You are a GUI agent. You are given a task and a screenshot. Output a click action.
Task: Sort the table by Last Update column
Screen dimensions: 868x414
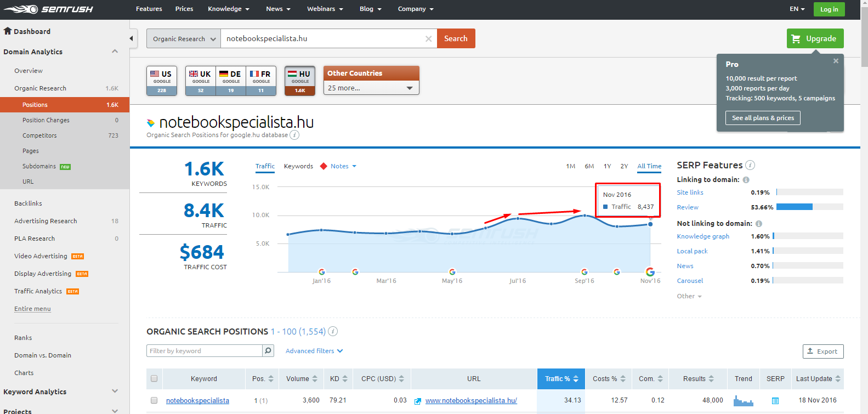818,379
